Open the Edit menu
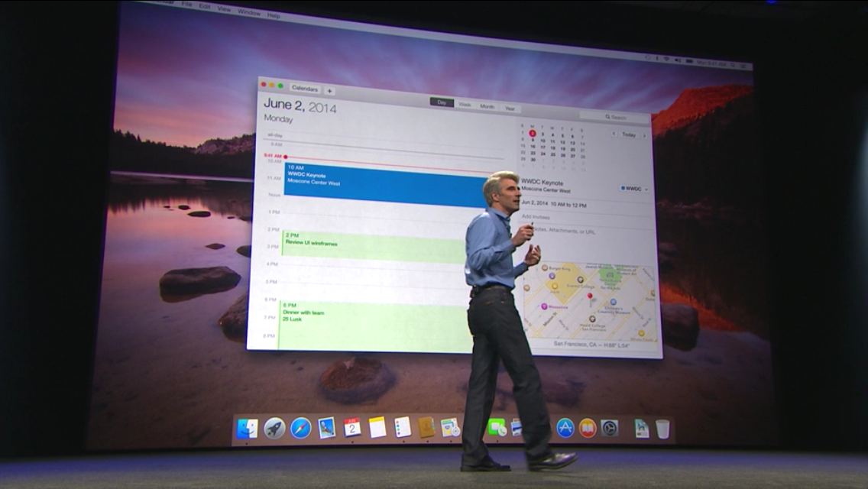This screenshot has width=868, height=489. 205,7
